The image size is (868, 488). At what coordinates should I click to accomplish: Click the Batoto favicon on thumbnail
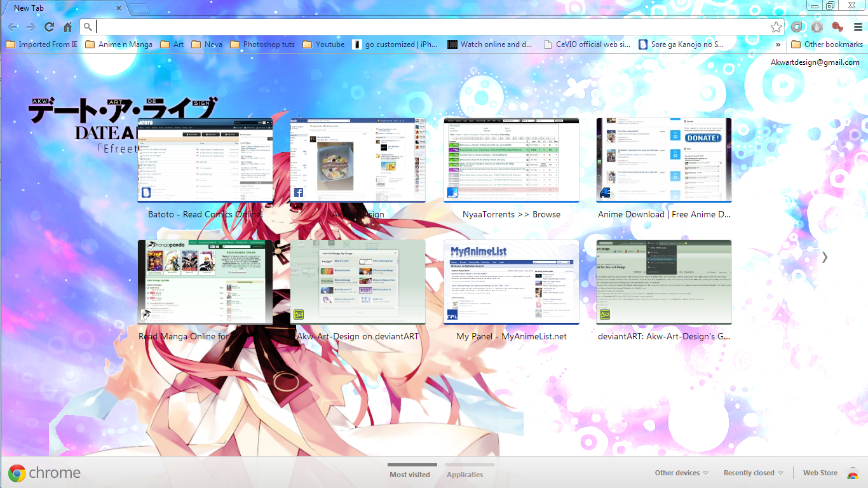coord(146,193)
